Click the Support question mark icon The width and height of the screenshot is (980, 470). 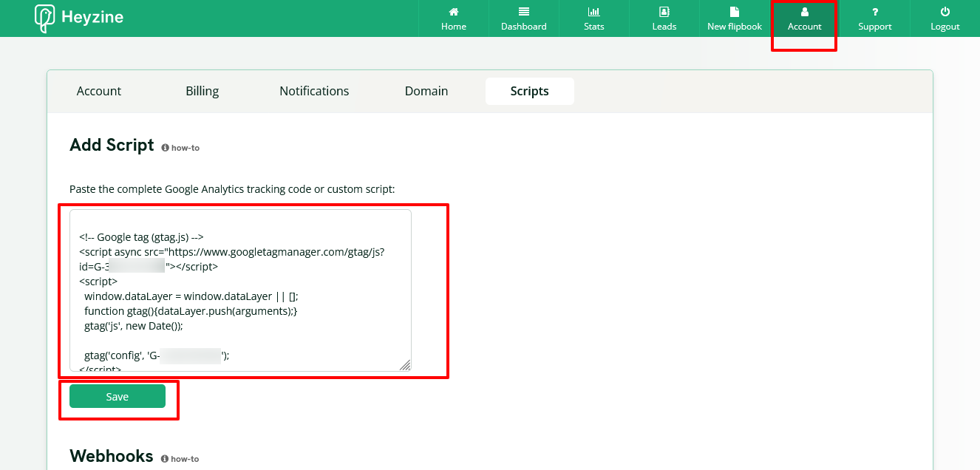click(x=875, y=12)
